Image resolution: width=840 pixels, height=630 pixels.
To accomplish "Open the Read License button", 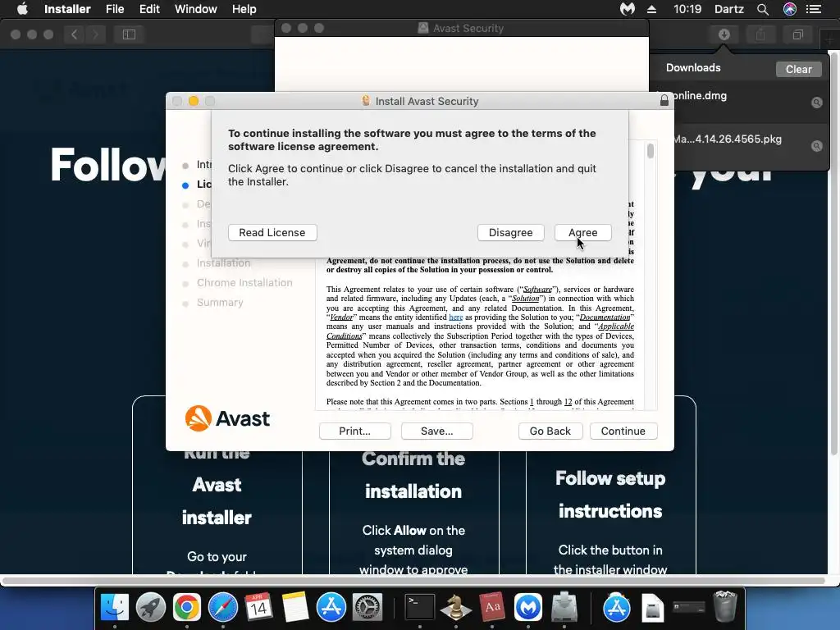I will pos(272,232).
